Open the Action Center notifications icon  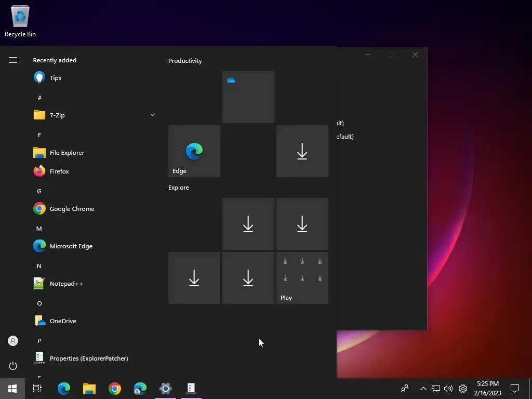(515, 389)
